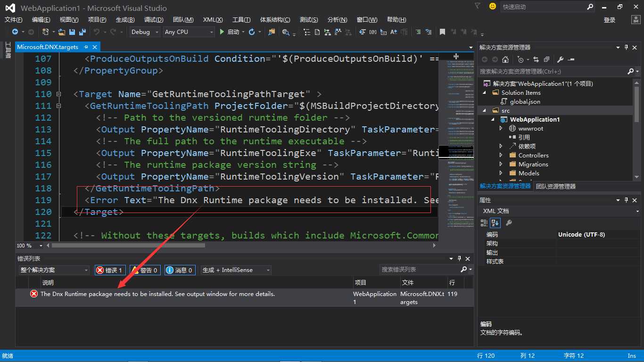Screen dimensions: 644x362
Task: Auto-hide the error list with pin icon
Action: [460, 258]
